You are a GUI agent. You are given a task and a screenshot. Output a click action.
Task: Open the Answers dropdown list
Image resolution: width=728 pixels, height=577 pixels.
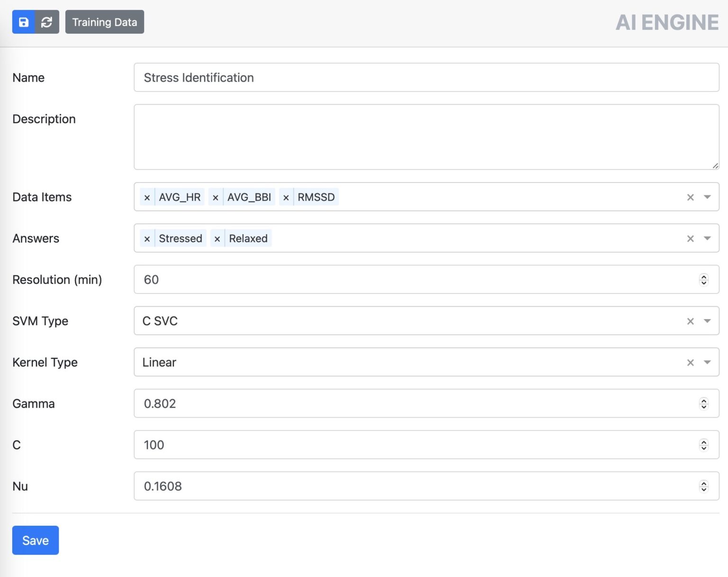pos(707,238)
